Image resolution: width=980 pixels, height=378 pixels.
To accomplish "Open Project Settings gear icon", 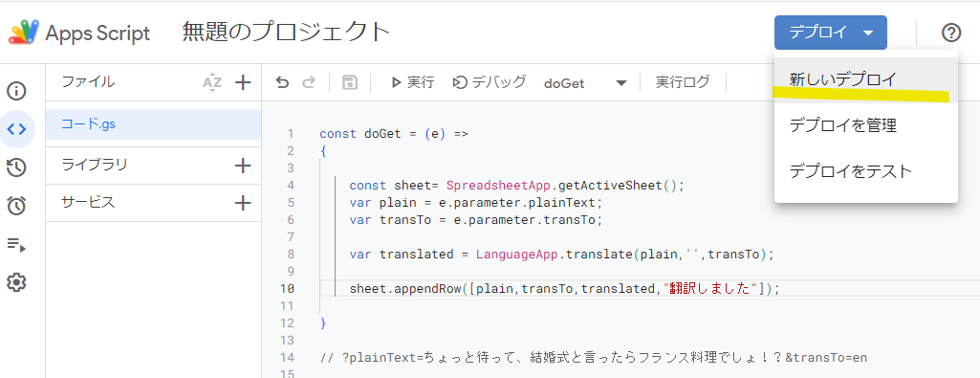I will [x=16, y=283].
